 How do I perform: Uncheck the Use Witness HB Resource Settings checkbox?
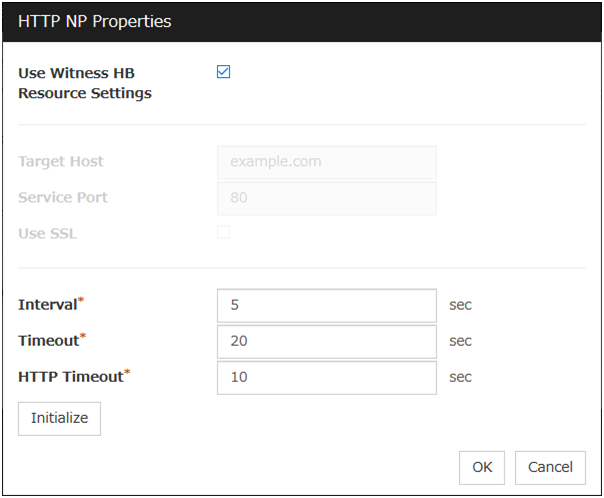pos(224,72)
